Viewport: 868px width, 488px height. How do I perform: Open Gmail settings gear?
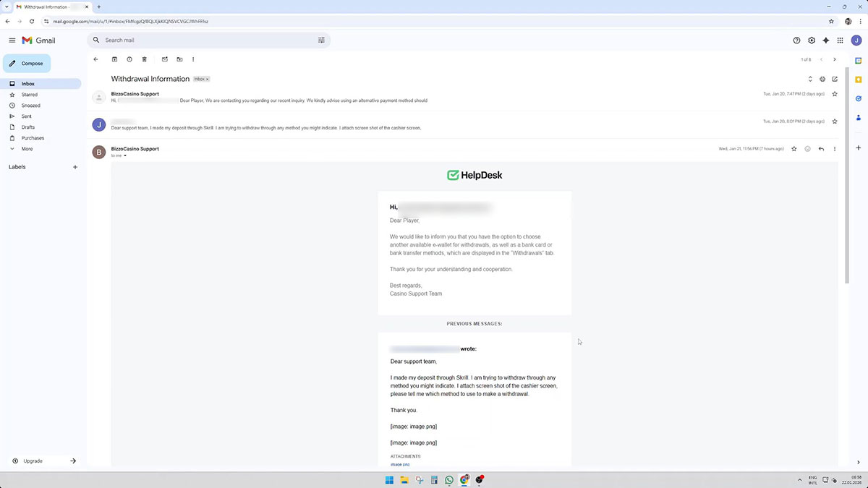[x=812, y=40]
